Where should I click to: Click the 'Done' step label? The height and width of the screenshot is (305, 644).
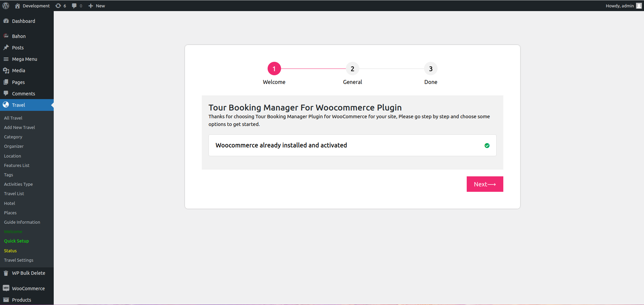tap(431, 82)
